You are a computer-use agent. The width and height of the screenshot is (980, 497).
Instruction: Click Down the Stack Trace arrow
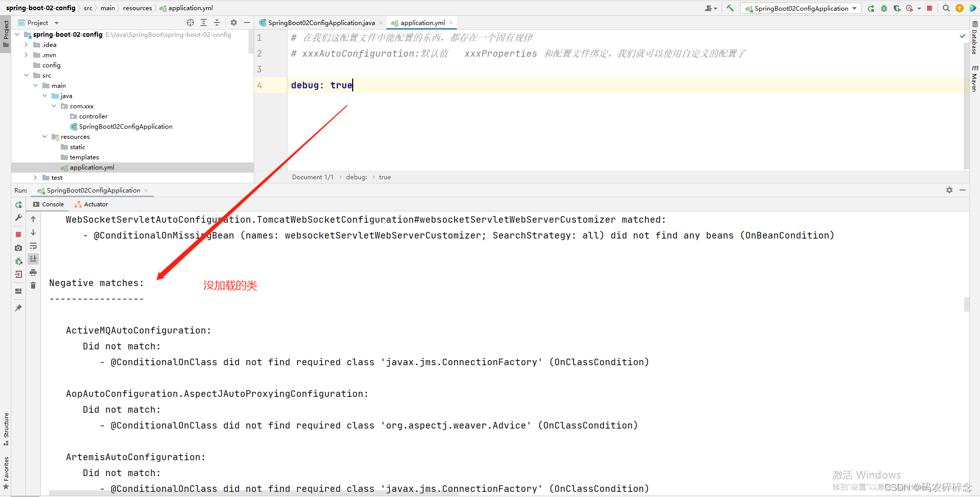(x=33, y=232)
